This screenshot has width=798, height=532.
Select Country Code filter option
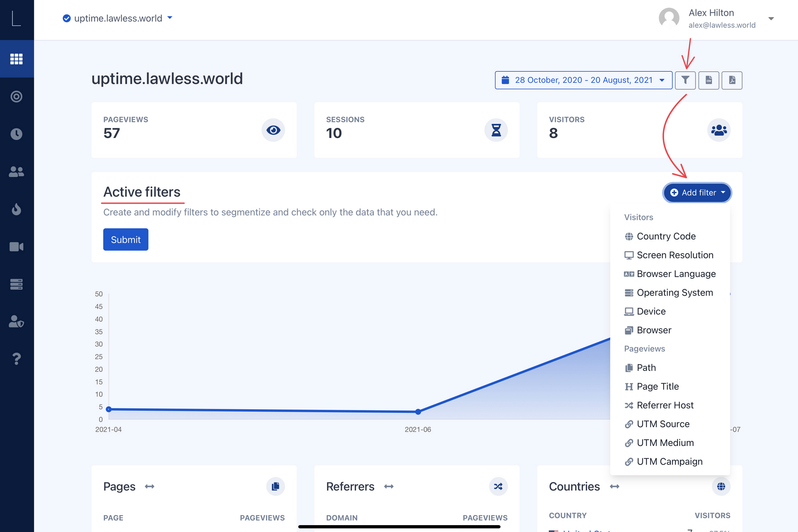666,236
